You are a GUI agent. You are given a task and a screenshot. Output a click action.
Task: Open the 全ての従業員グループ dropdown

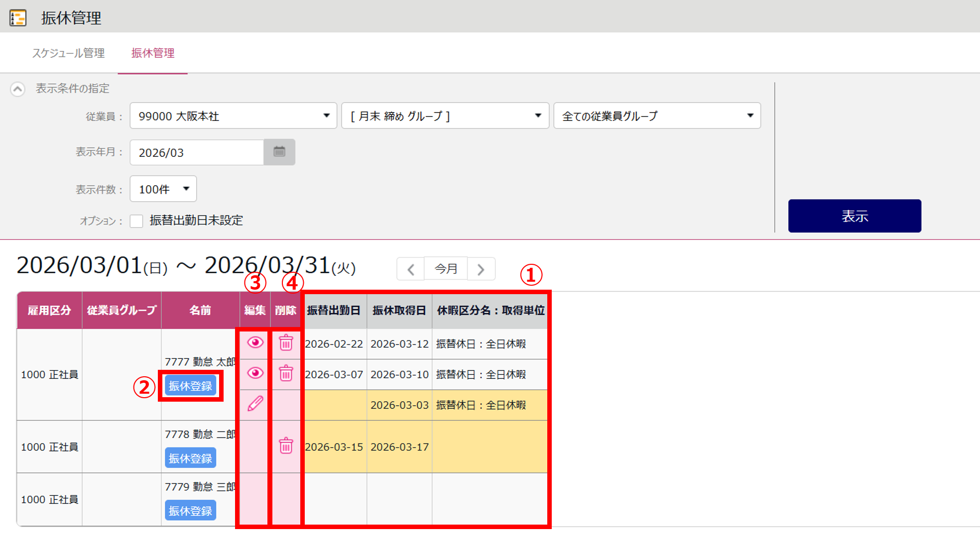pos(657,116)
